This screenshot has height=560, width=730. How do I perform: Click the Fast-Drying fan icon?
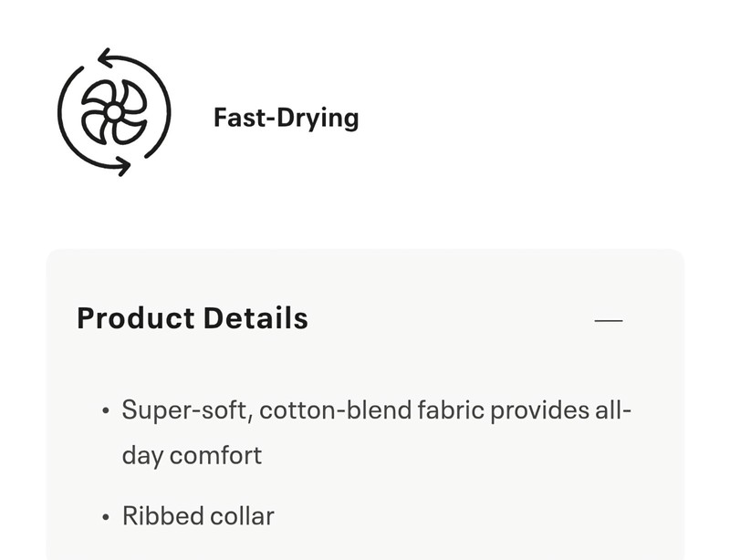(x=114, y=112)
